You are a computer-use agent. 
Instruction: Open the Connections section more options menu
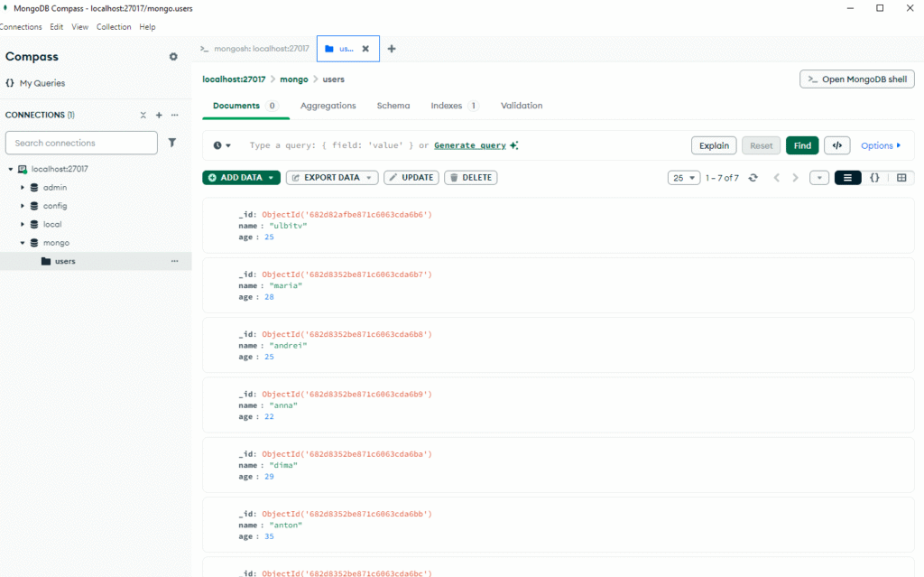tap(175, 115)
